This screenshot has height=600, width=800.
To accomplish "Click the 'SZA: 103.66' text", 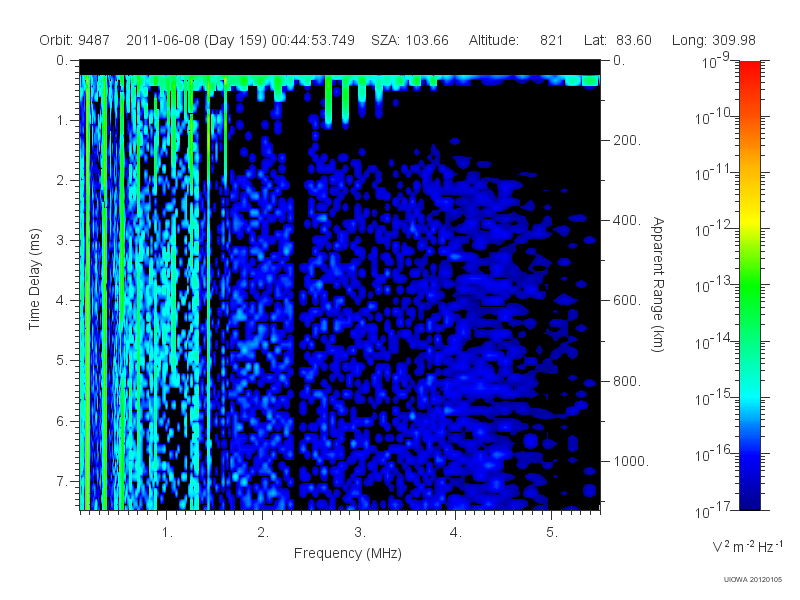I will point(410,40).
